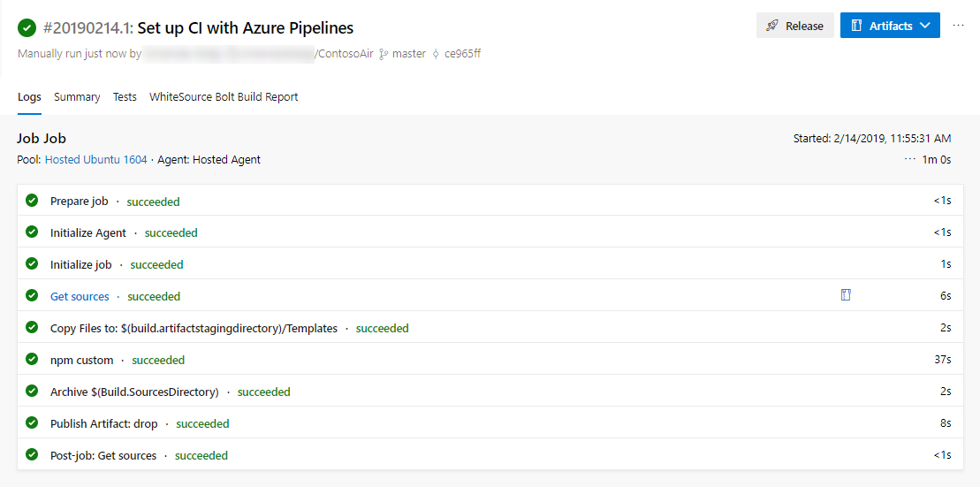This screenshot has width=980, height=487.
Task: Click the green check icon for Get sources
Action: tap(32, 296)
